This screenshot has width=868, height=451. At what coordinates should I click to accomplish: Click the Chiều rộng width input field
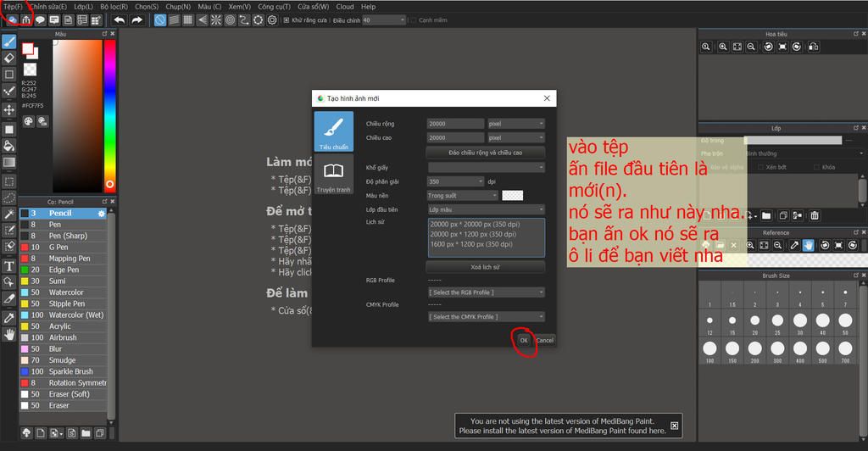[x=455, y=124]
